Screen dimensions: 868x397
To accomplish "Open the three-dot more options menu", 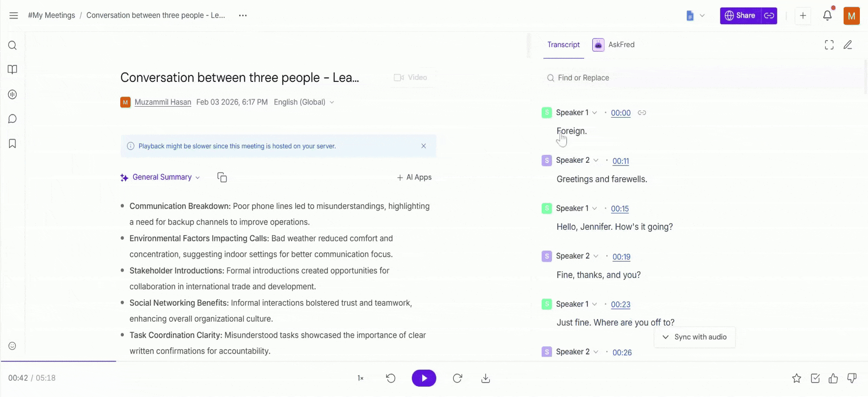I will click(243, 15).
